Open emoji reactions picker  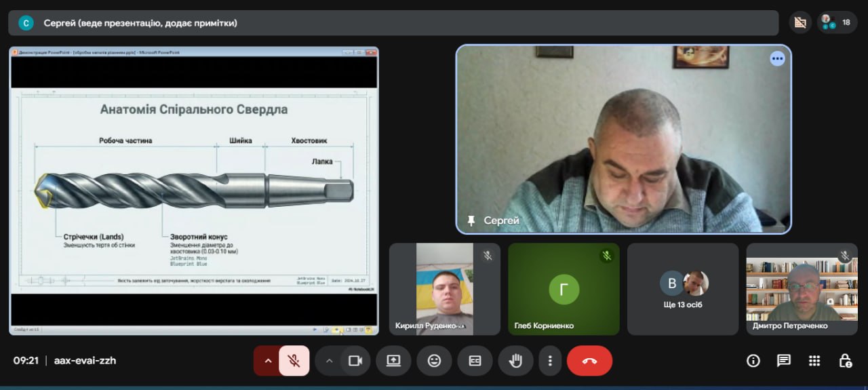(x=434, y=361)
